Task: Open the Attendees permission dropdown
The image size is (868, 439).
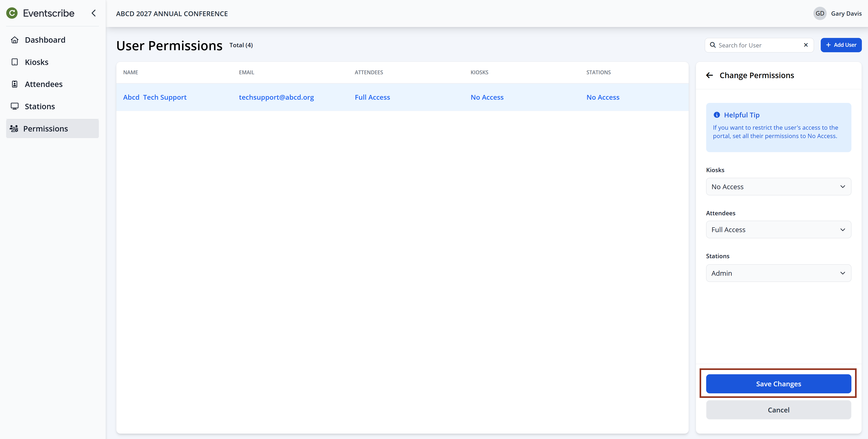Action: (778, 230)
